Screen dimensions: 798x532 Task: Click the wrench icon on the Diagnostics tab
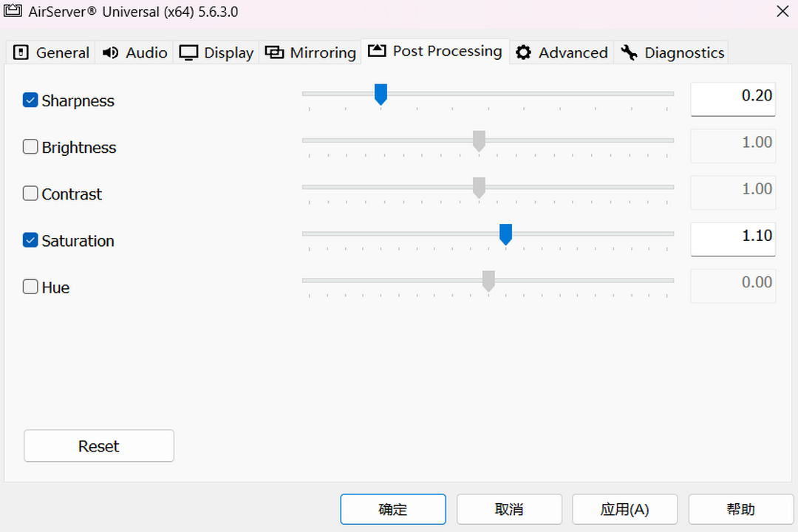coord(629,52)
